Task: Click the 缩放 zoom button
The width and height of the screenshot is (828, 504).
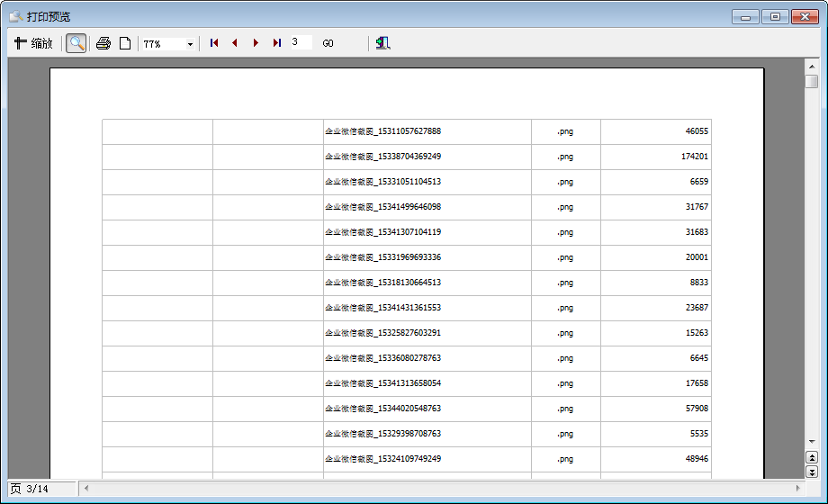Action: click(33, 43)
